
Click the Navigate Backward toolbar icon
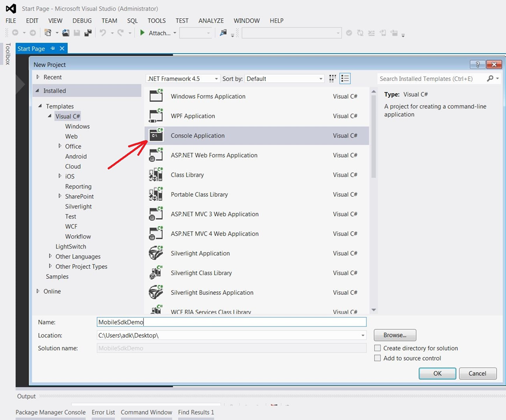pos(15,32)
